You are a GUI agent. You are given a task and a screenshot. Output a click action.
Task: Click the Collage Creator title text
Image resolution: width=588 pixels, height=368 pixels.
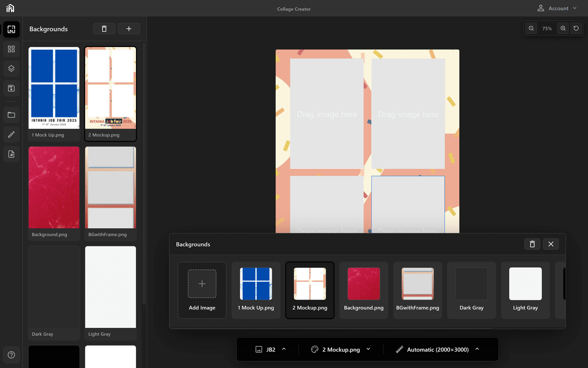pyautogui.click(x=294, y=9)
